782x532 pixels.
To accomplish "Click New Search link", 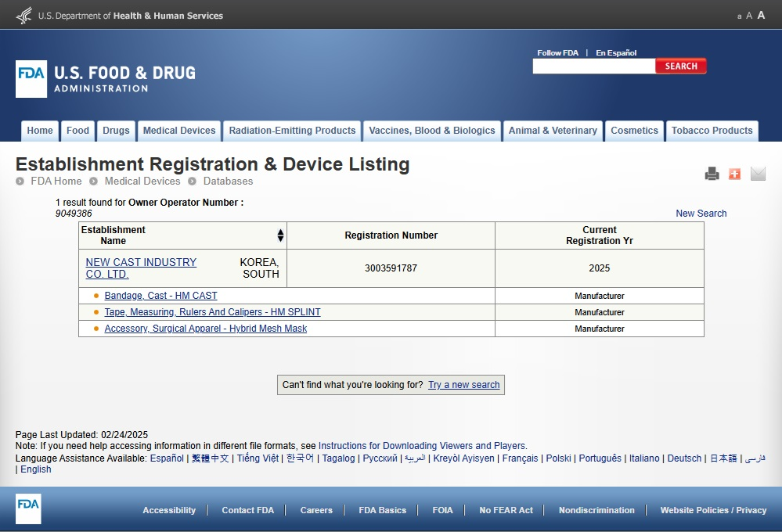I will pos(701,214).
